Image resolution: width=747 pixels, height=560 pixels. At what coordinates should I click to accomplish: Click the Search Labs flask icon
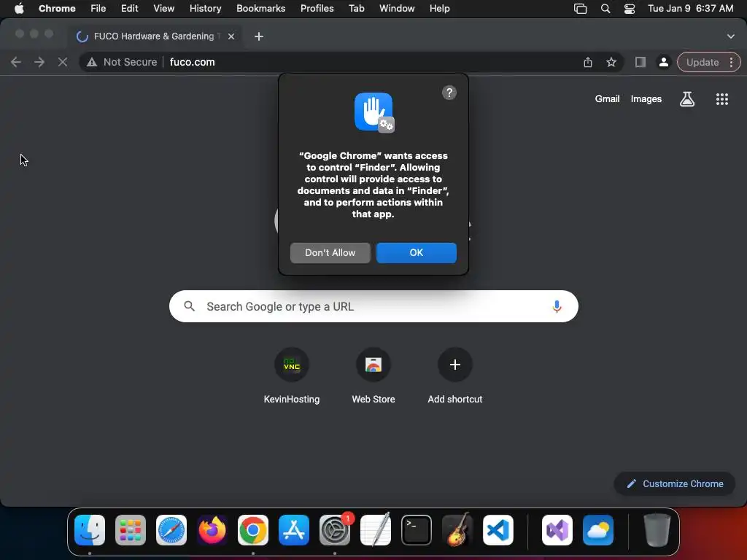click(x=687, y=99)
